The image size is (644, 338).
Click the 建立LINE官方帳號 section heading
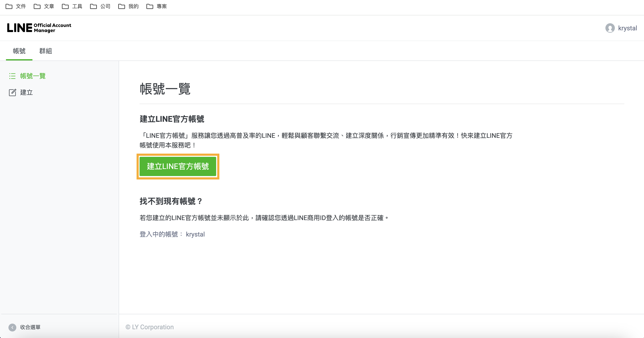point(172,119)
